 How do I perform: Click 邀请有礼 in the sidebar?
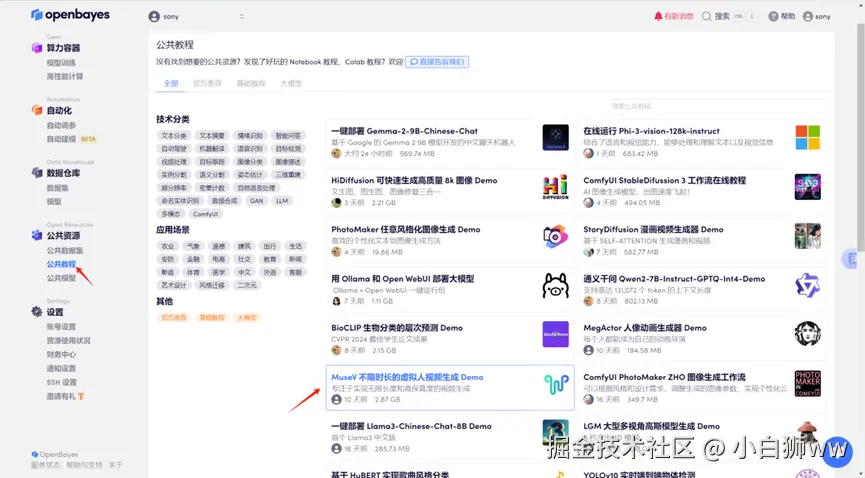point(61,396)
